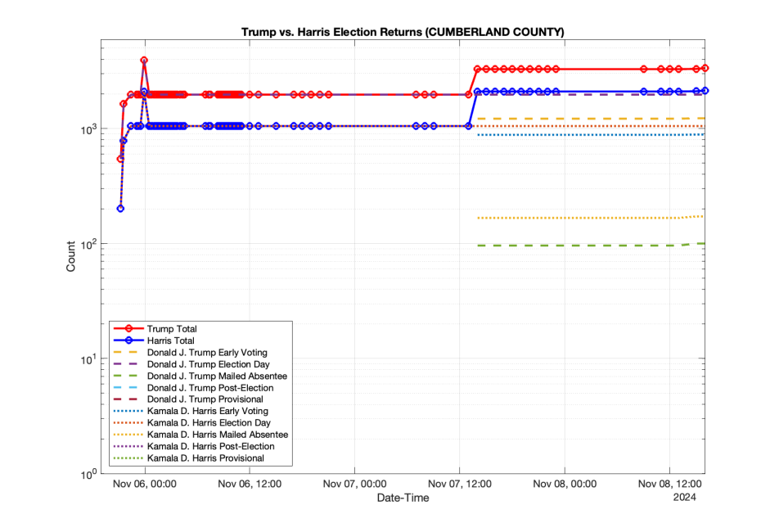Click the Nov 06, 00:00 axis tick label
This screenshot has width=779, height=532.
tap(145, 484)
